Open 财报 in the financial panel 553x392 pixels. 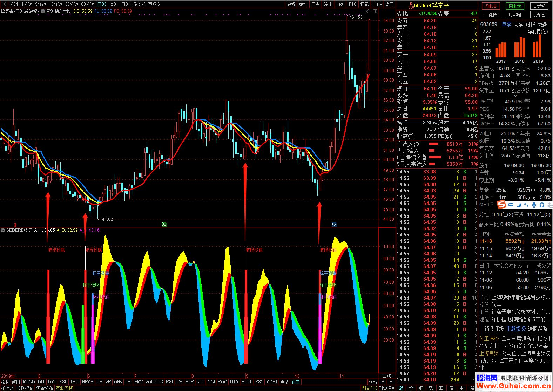click(x=530, y=24)
